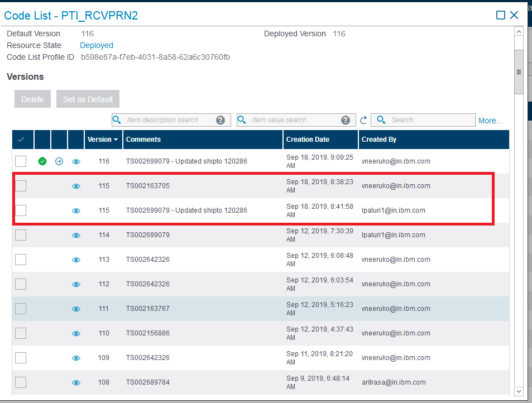Click the Creation Date column header

pos(308,140)
